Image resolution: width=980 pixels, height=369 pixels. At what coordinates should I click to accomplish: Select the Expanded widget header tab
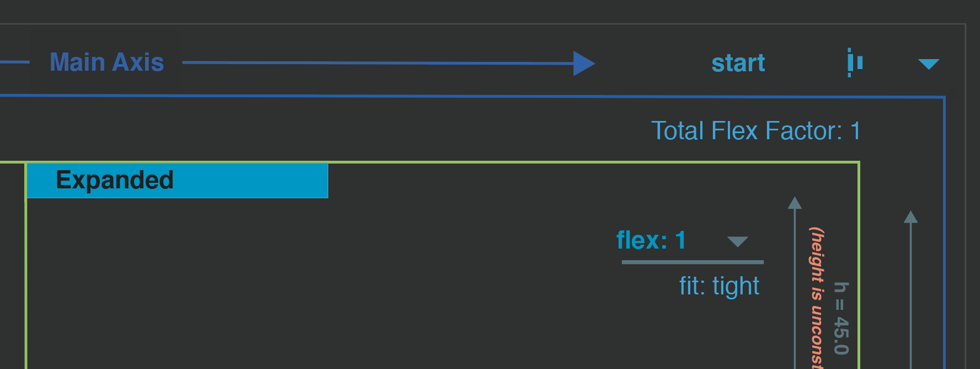click(x=177, y=180)
